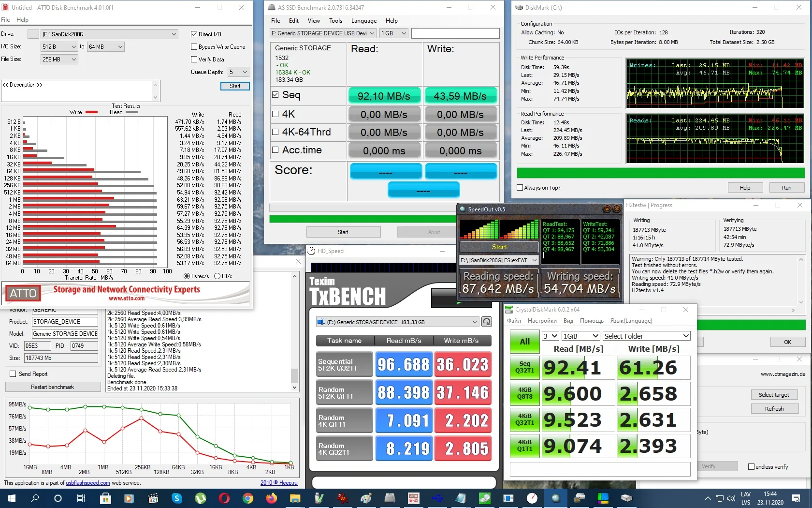Open AS SSD drive selection dropdown
The width and height of the screenshot is (812, 508).
click(323, 33)
